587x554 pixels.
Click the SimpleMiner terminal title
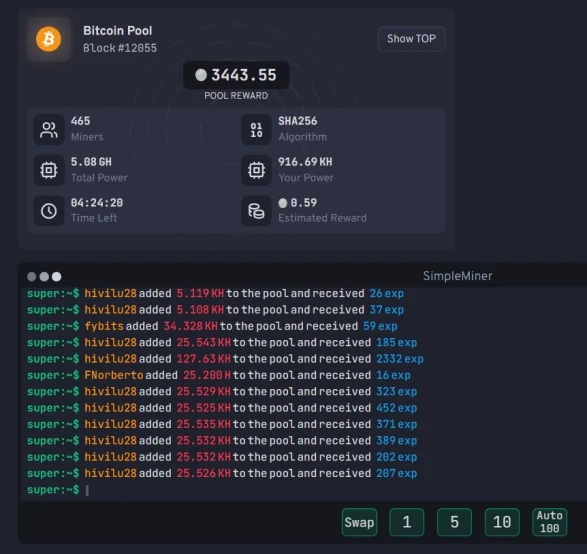pos(457,276)
